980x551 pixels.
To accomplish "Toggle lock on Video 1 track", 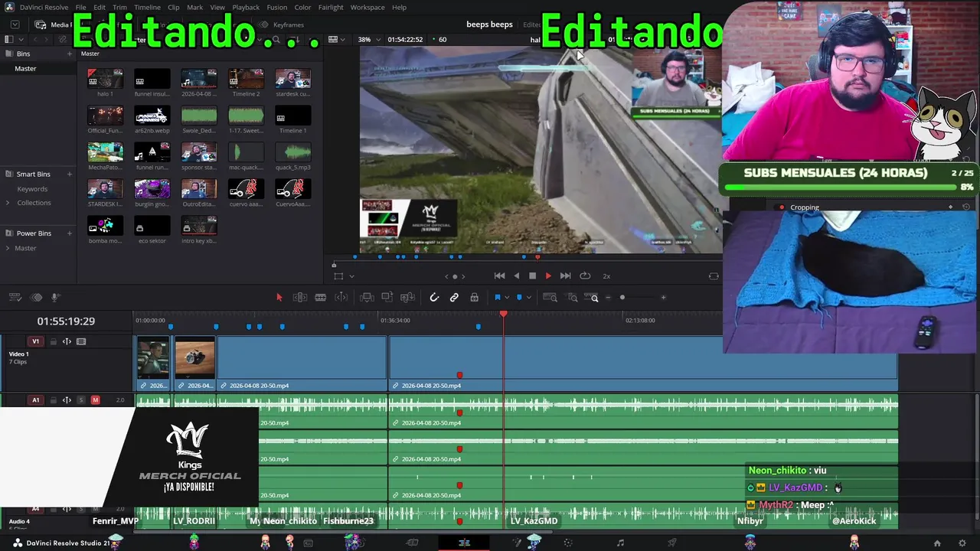I will tap(54, 341).
